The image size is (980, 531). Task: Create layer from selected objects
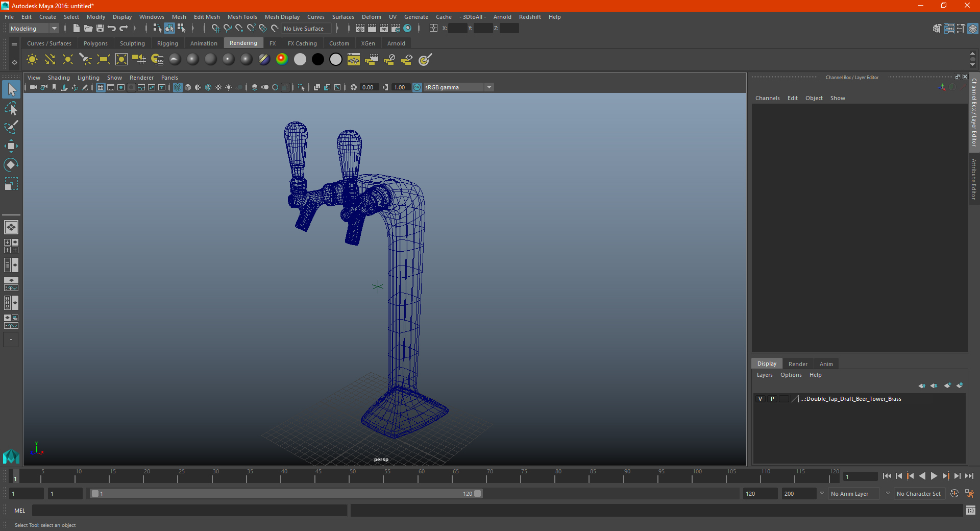pos(960,385)
